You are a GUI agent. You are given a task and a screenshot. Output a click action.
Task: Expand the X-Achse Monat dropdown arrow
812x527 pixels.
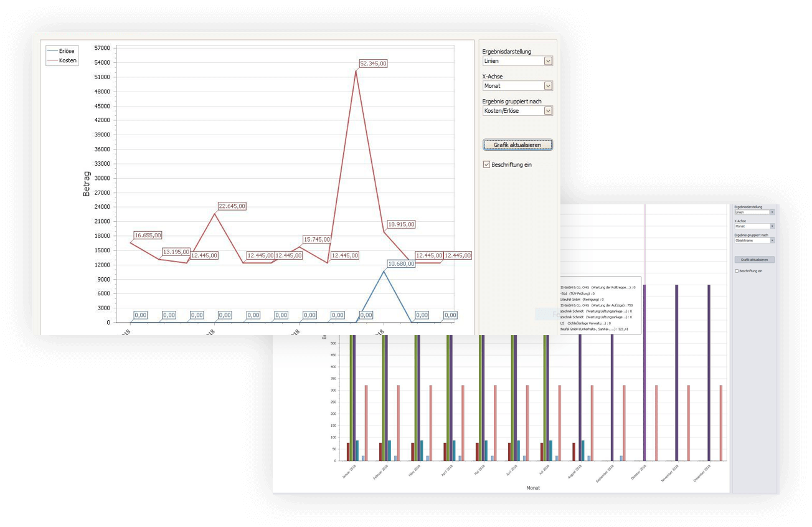(x=548, y=86)
